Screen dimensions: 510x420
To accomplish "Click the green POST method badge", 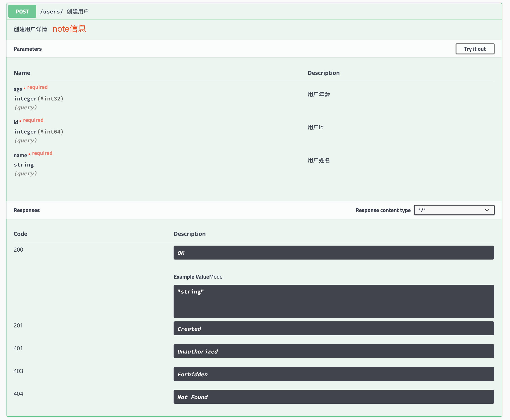I will pyautogui.click(x=22, y=11).
